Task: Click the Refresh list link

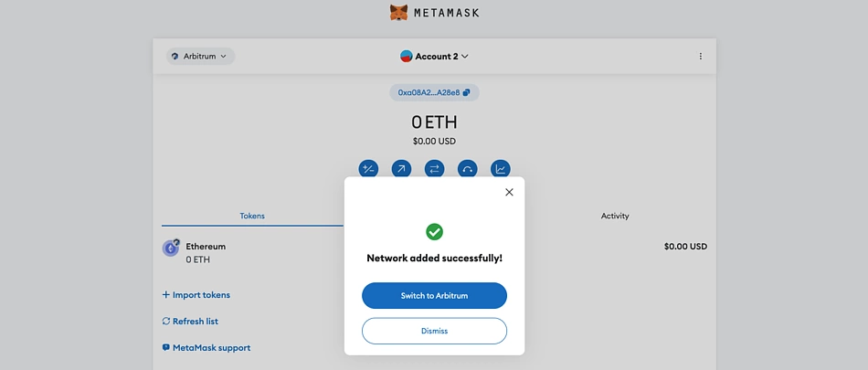Action: click(x=190, y=322)
